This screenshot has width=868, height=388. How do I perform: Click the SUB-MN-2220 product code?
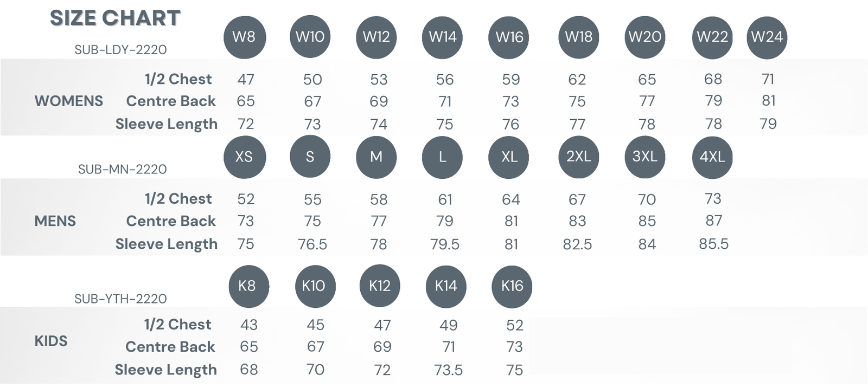point(122,170)
